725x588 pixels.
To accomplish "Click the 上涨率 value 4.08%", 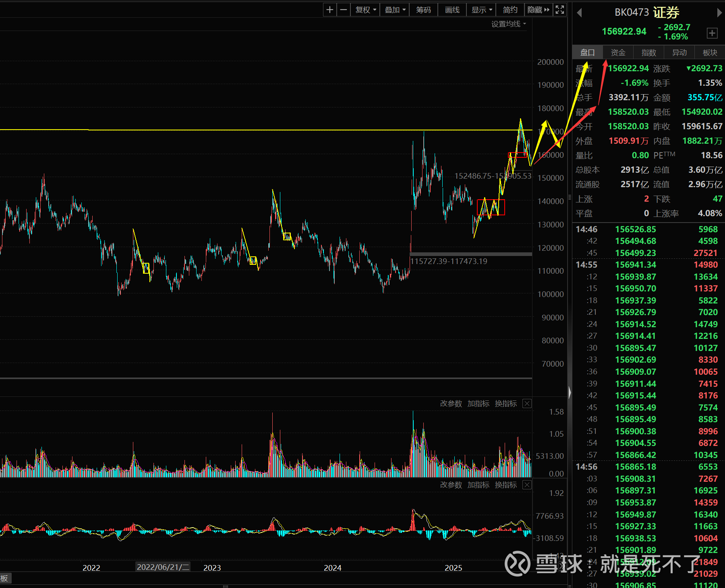I will click(710, 213).
